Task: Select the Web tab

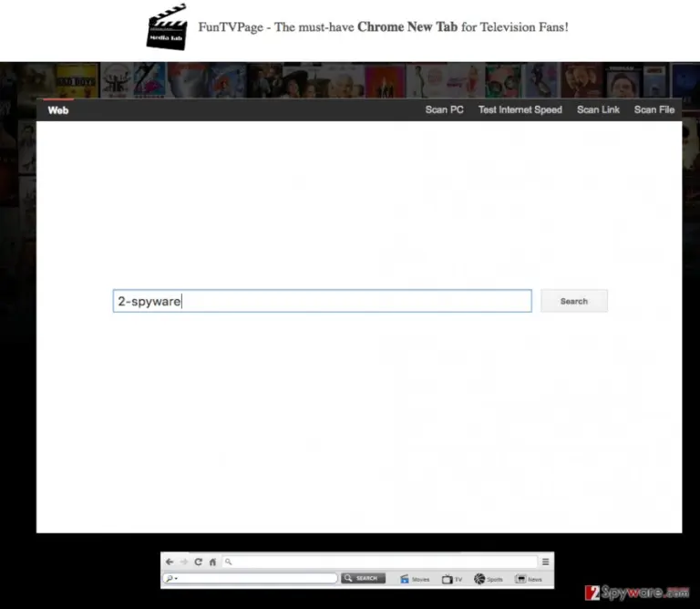Action: point(58,110)
